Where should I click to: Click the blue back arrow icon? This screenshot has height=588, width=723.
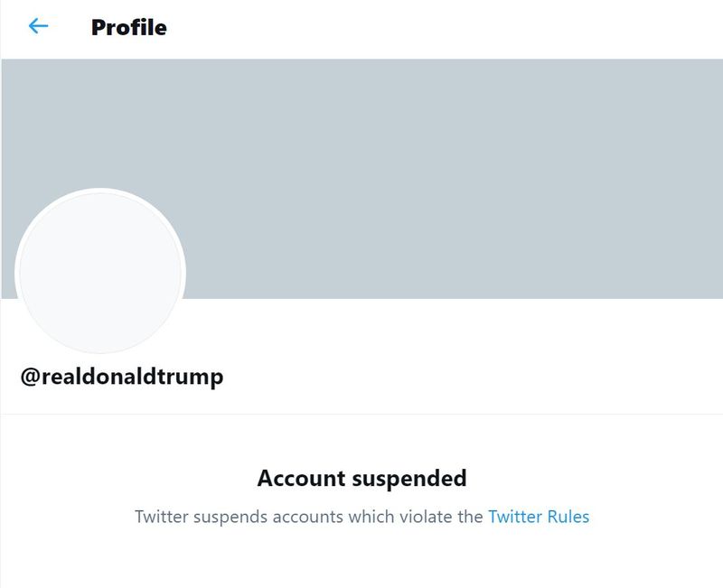point(38,26)
